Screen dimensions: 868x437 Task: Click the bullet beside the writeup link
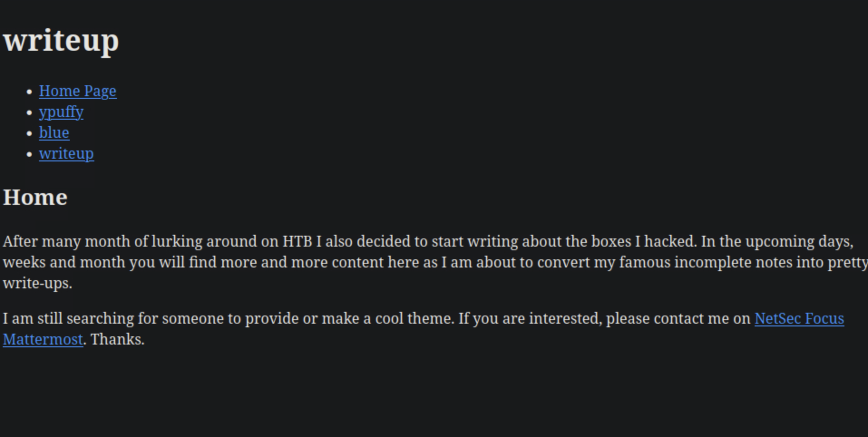pyautogui.click(x=30, y=154)
